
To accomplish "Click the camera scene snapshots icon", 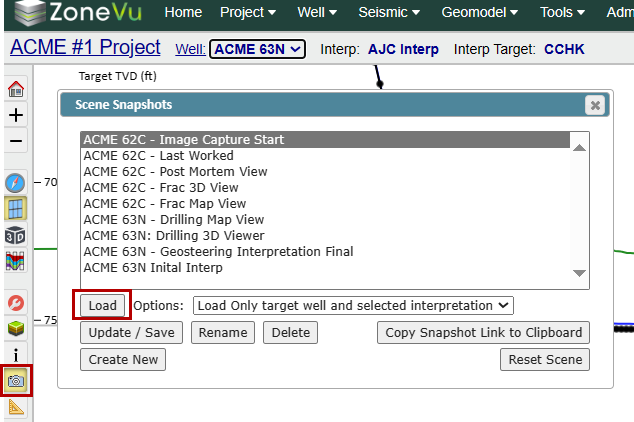I will click(16, 381).
